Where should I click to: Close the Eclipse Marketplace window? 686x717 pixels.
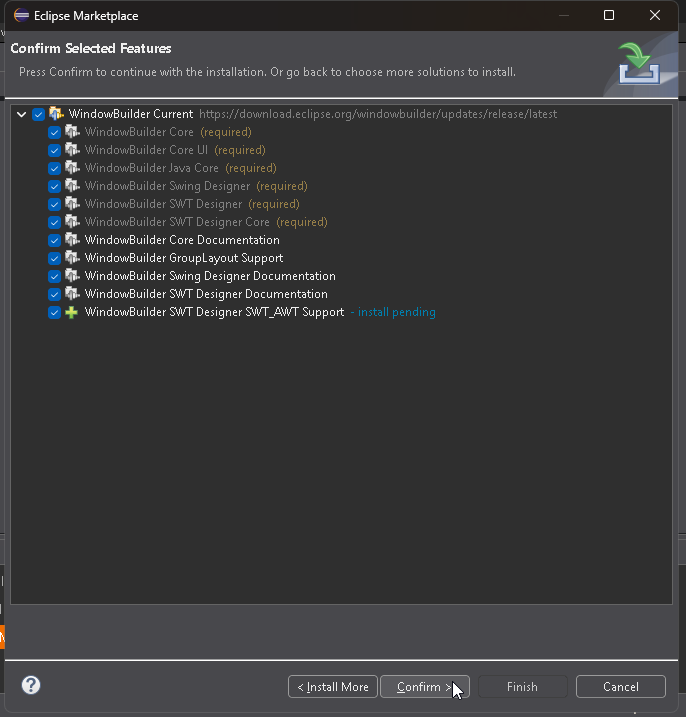click(655, 15)
